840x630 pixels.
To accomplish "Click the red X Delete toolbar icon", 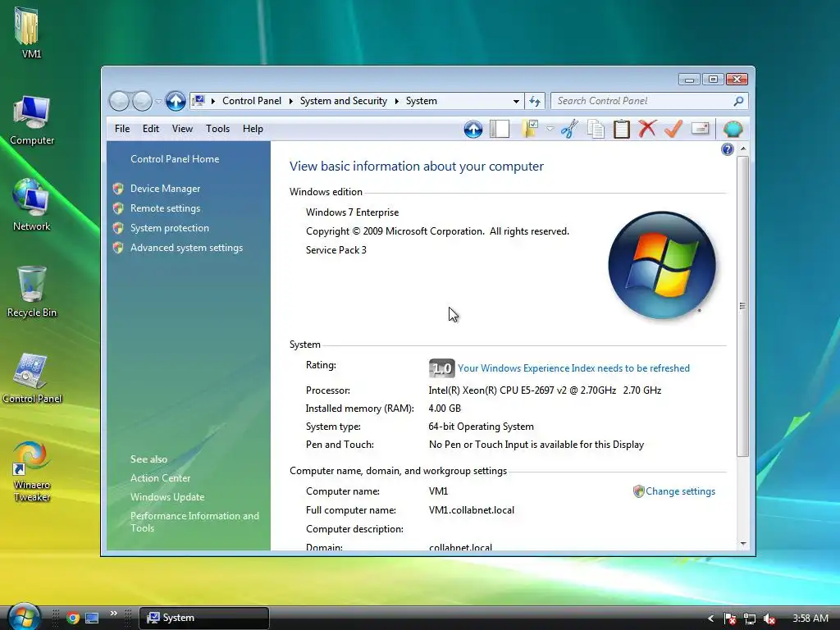I will 647,129.
